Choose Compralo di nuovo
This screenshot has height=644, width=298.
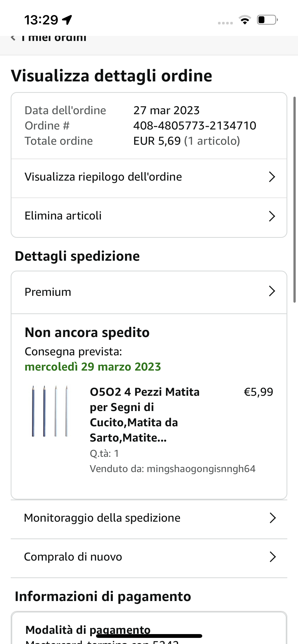73,557
